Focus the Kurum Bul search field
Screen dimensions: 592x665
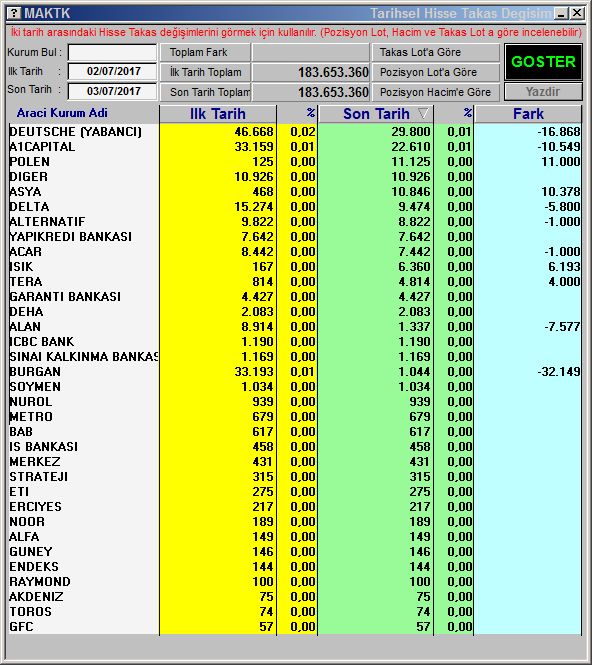[112, 53]
